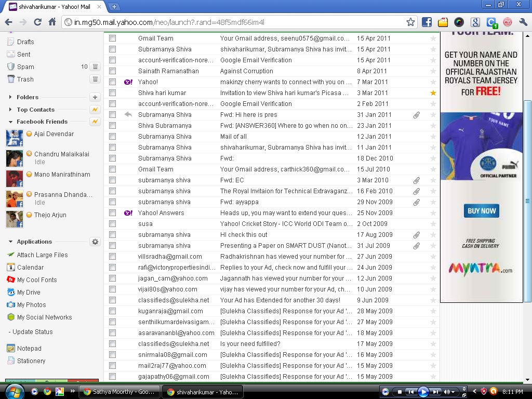Viewport: 532px width, 399px height.
Task: Select checkbox for Sainath Ramanathan Against Corruption
Action: (x=112, y=71)
